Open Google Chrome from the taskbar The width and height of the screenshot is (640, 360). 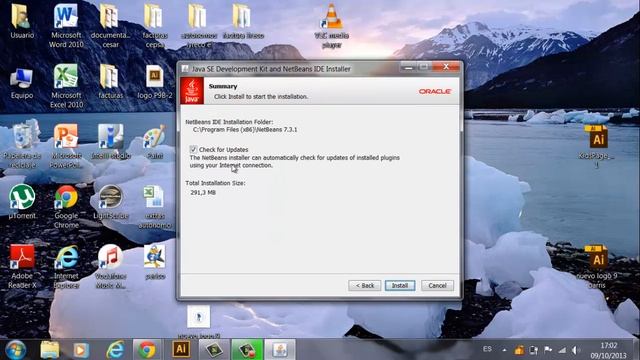click(x=147, y=350)
